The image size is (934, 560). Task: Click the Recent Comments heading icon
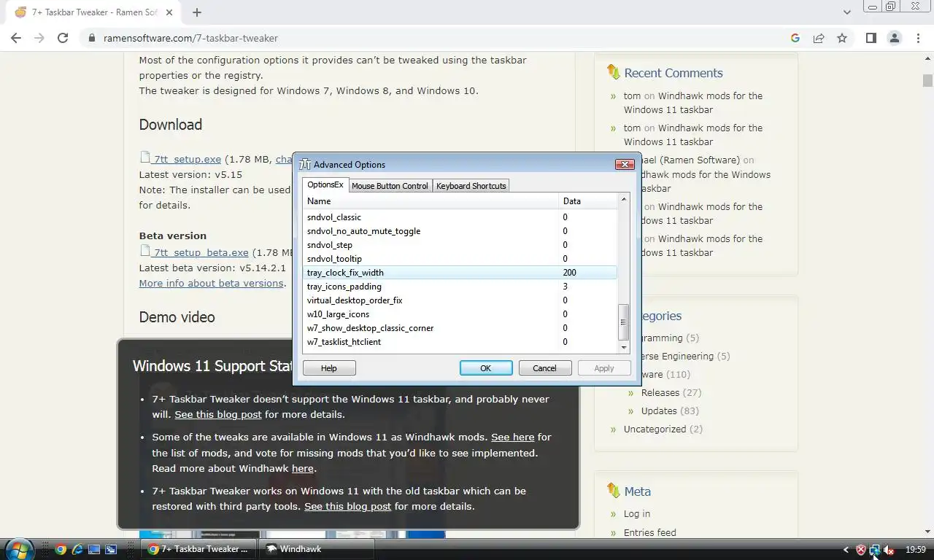(613, 72)
